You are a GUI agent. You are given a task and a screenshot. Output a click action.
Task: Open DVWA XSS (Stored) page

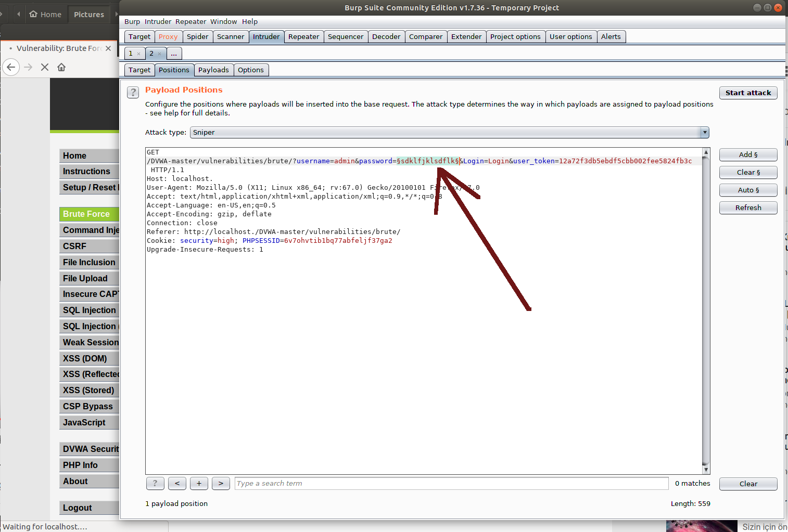[89, 391]
